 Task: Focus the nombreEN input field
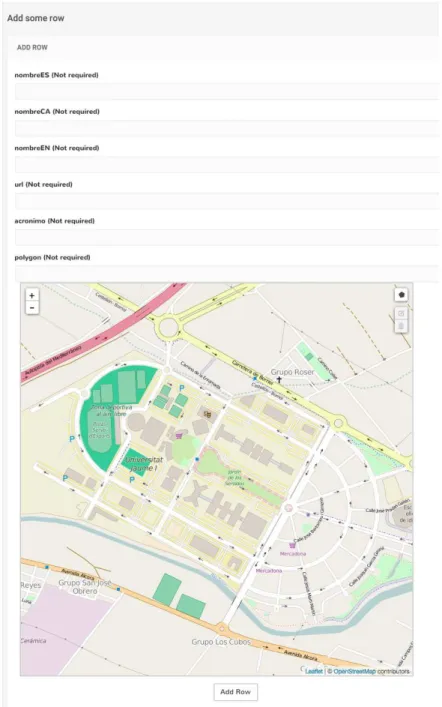click(x=227, y=164)
